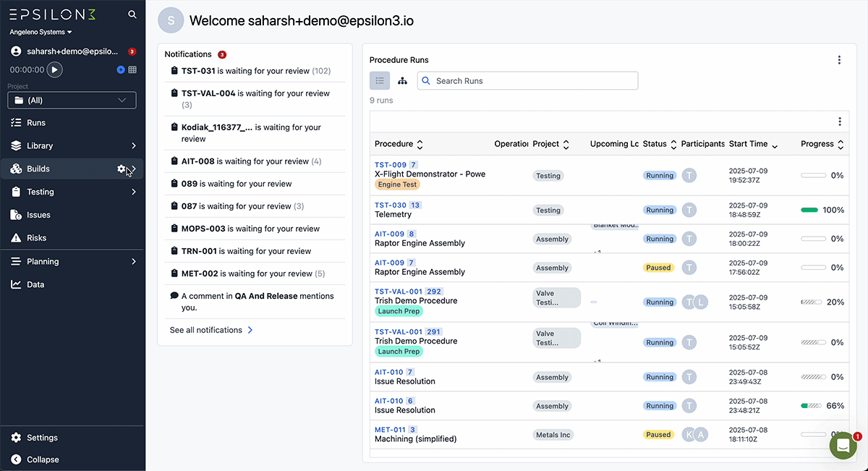The image size is (868, 471).
Task: Click See all notifications link
Action: click(x=211, y=330)
